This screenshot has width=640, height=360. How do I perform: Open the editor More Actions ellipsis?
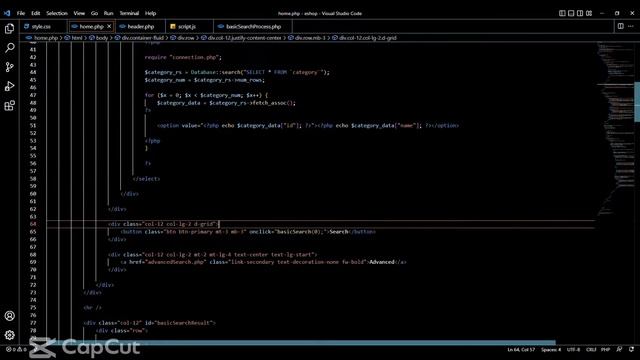tap(631, 26)
